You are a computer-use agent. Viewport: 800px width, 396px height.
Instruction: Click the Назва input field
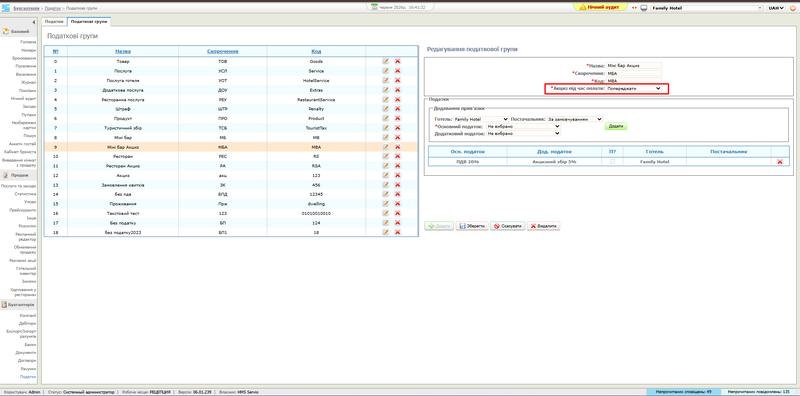[634, 65]
